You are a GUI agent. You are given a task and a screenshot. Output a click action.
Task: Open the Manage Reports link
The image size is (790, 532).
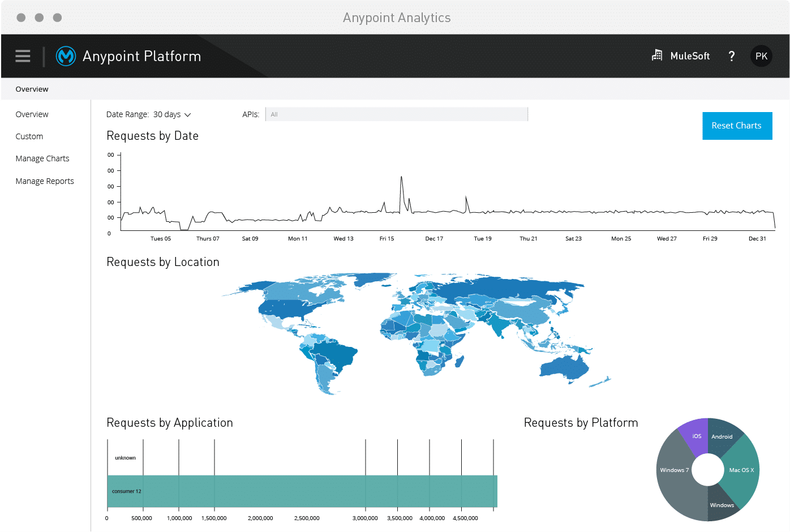coord(45,181)
